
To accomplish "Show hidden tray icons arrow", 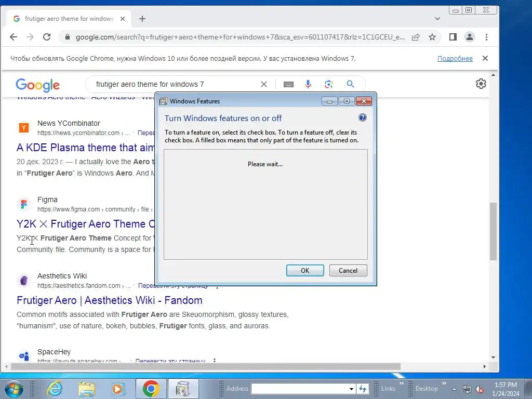I will click(x=454, y=389).
